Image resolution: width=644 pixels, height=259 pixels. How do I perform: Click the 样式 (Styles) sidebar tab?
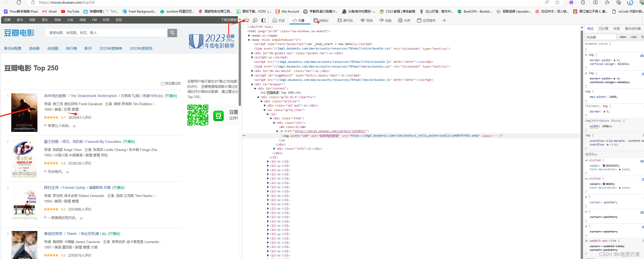[x=590, y=29]
